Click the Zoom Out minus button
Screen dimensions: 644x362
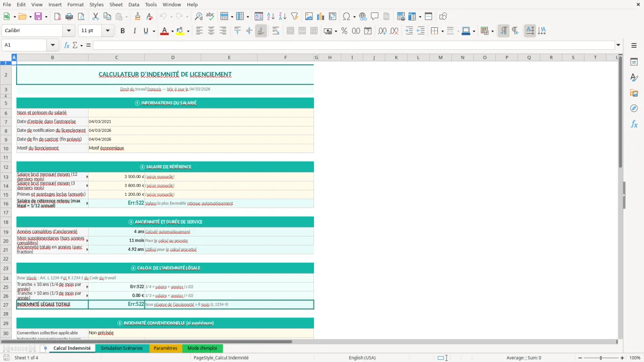(579, 358)
